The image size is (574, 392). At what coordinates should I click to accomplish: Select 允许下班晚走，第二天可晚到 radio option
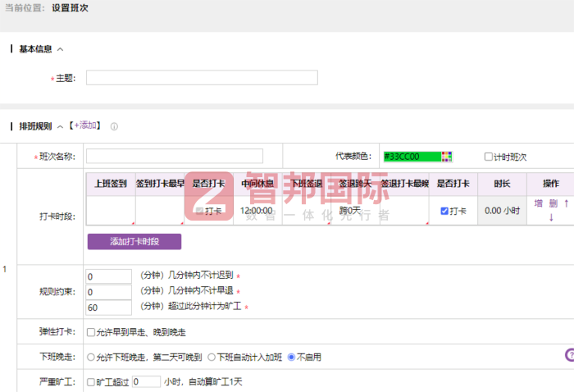[91, 357]
